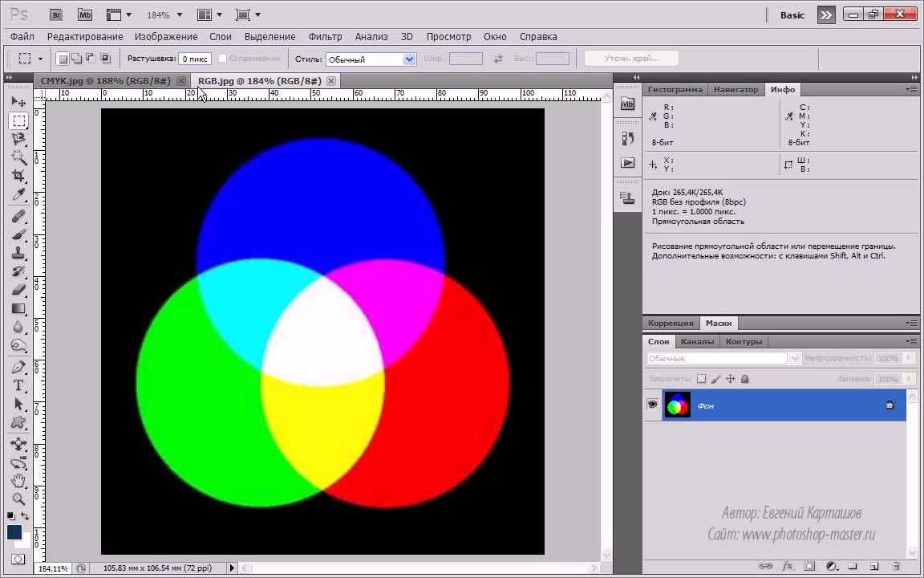
Task: Toggle lock all for layer
Action: coord(745,379)
